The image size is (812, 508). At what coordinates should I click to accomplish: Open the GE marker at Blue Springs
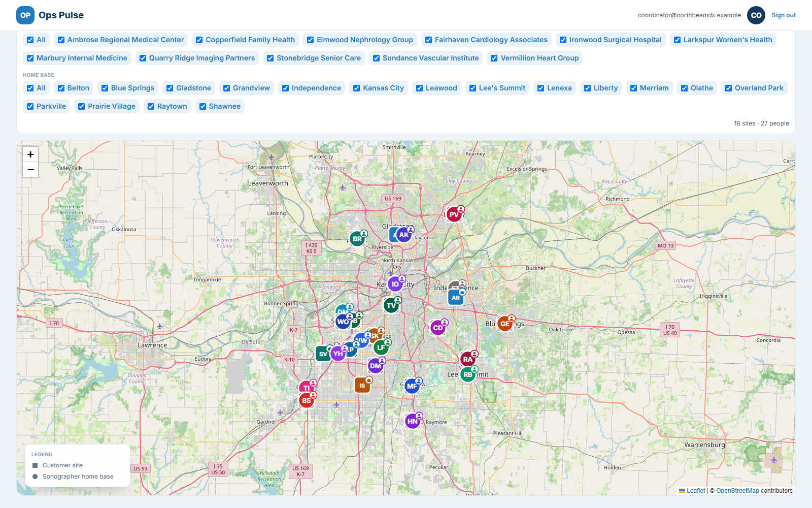pyautogui.click(x=505, y=324)
